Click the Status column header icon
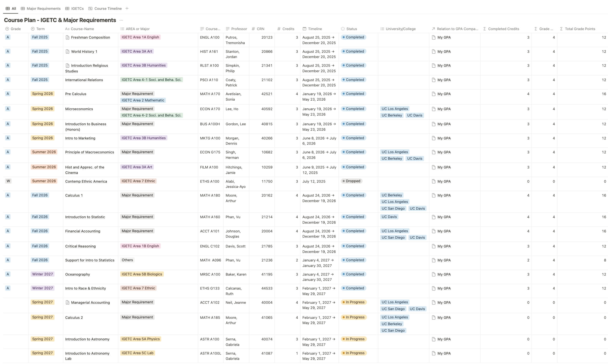Image resolution: width=608 pixels, height=364 pixels. point(343,29)
